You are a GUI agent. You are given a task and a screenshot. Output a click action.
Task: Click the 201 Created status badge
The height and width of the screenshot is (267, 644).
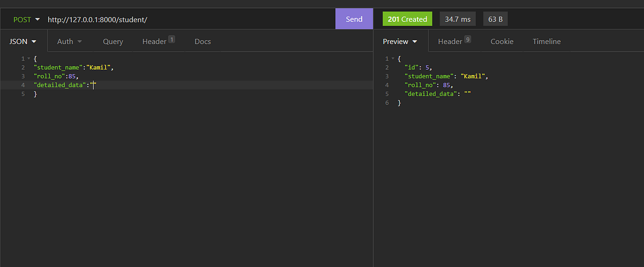(x=407, y=19)
